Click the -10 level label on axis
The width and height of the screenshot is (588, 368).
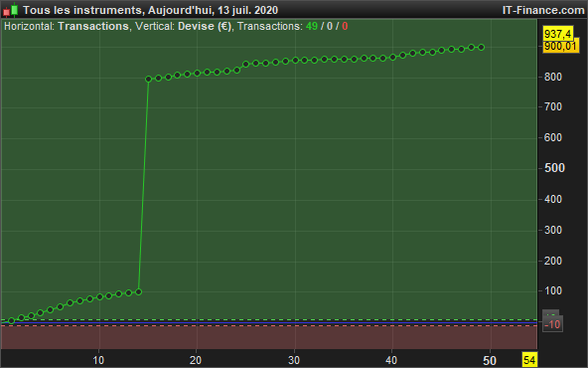tap(553, 324)
